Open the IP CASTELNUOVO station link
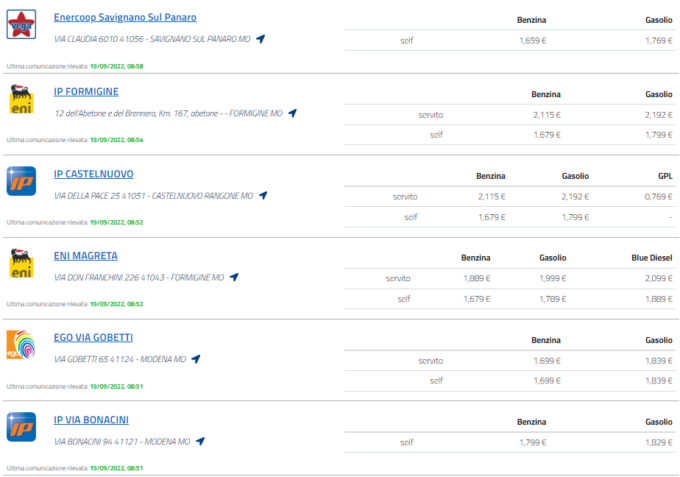 click(94, 174)
